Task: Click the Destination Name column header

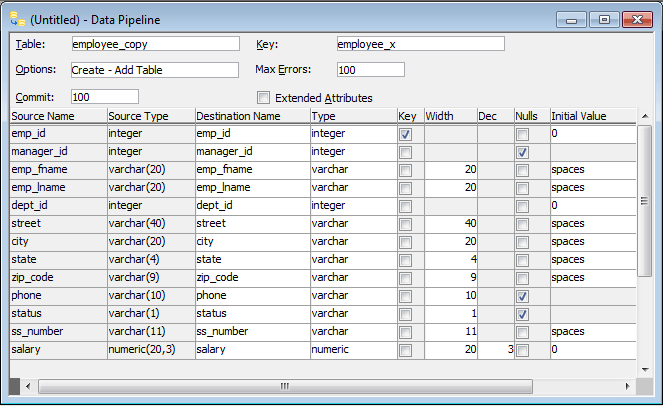Action: [x=251, y=116]
